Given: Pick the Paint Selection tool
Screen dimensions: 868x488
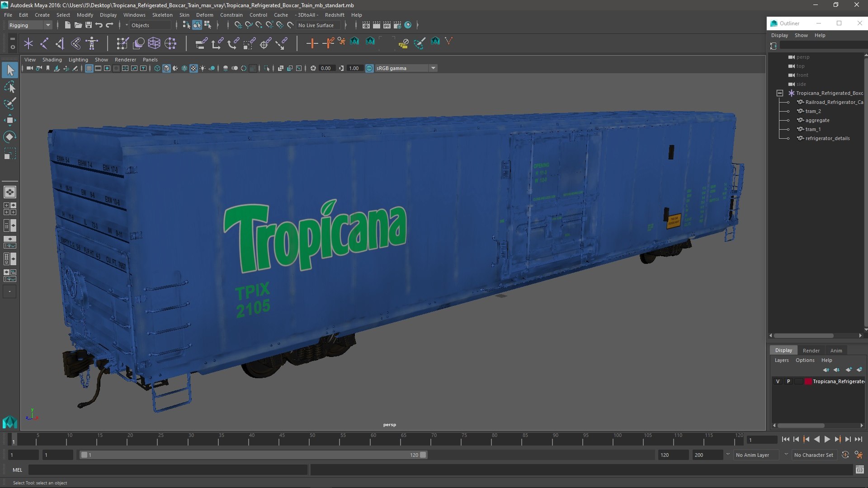Looking at the screenshot, I should 10,103.
